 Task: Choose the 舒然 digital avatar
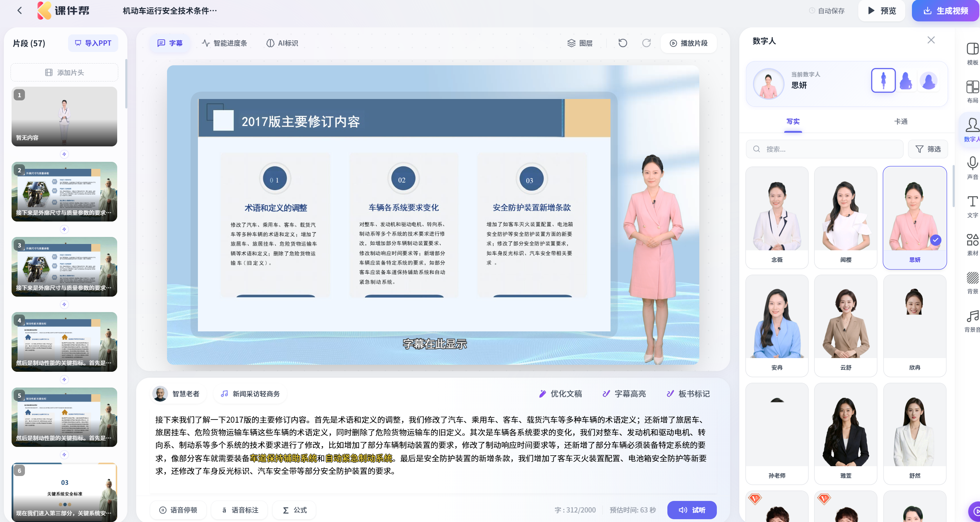[915, 434]
